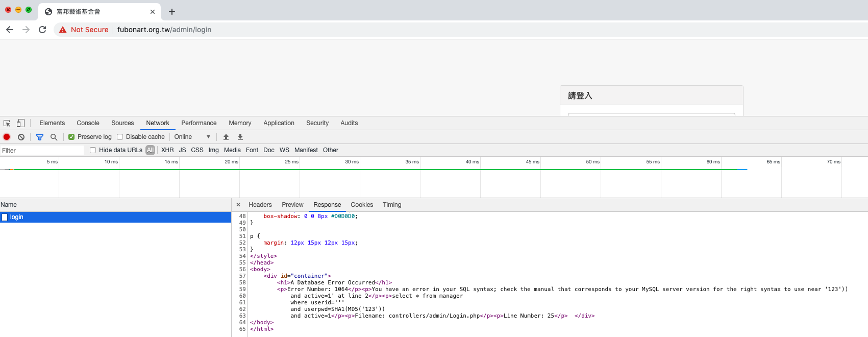This screenshot has width=868, height=337.
Task: Click the 30 ms timeline marker
Action: click(352, 162)
